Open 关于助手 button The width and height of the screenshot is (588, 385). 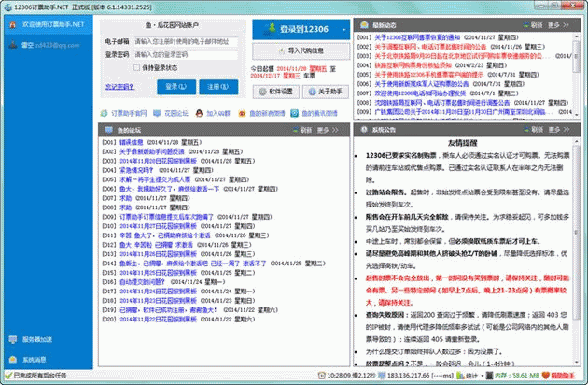pyautogui.click(x=326, y=92)
